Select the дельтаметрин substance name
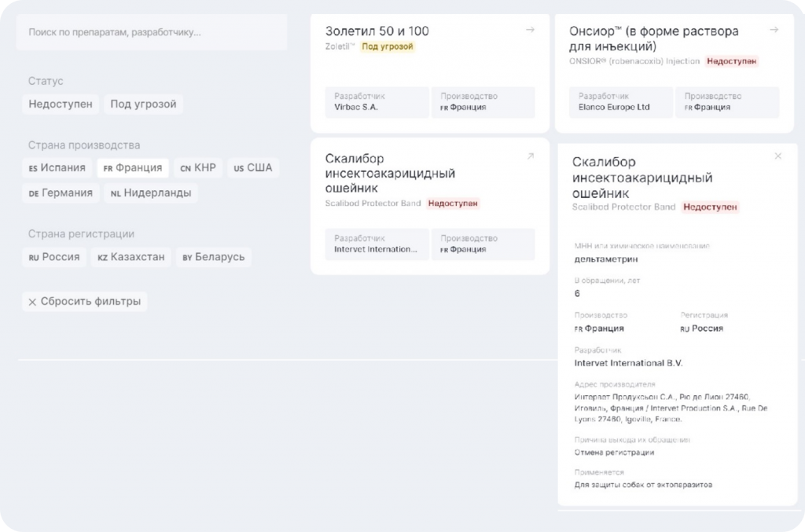 pyautogui.click(x=606, y=259)
